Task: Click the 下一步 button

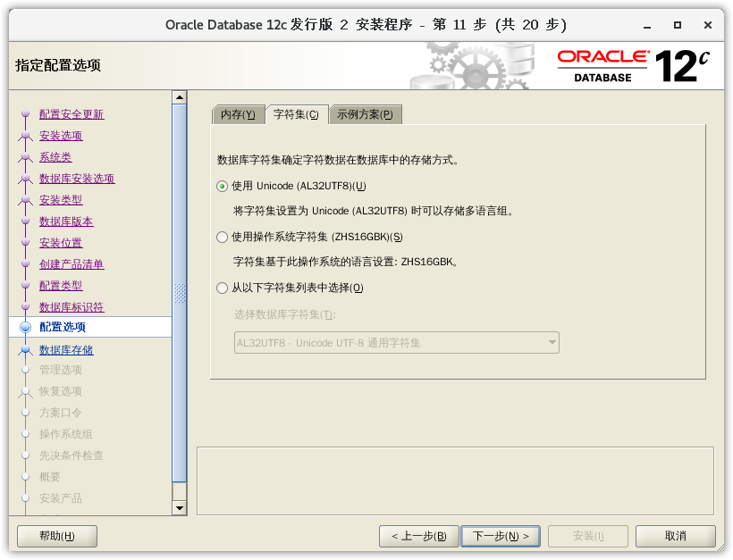Action: [501, 536]
